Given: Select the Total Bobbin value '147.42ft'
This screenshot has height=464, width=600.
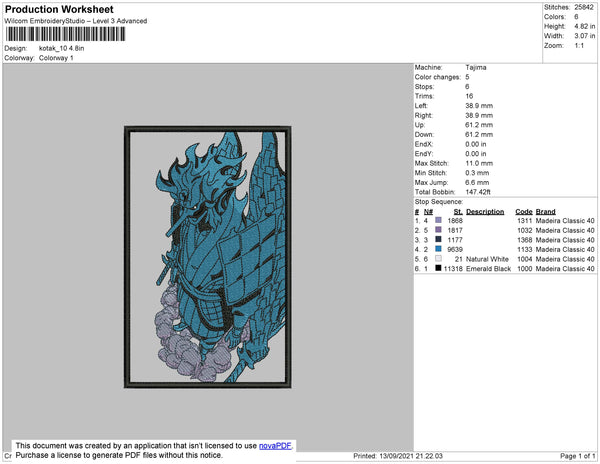Looking at the screenshot, I should [x=478, y=192].
